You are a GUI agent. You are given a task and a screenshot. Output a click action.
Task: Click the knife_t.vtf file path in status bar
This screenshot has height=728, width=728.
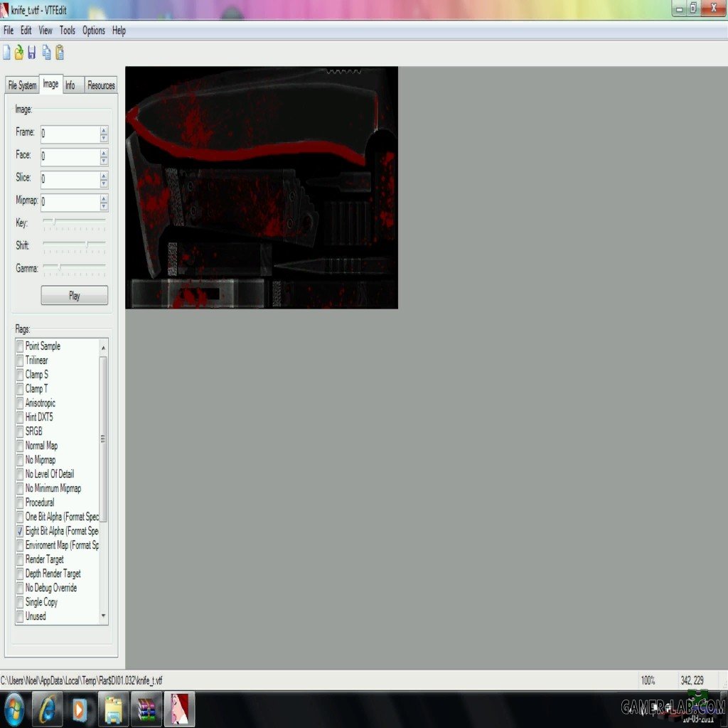(x=81, y=680)
